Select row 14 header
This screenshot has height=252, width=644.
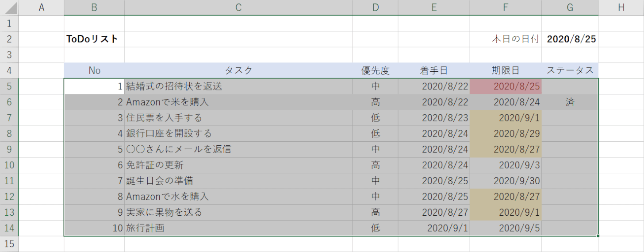(9, 228)
